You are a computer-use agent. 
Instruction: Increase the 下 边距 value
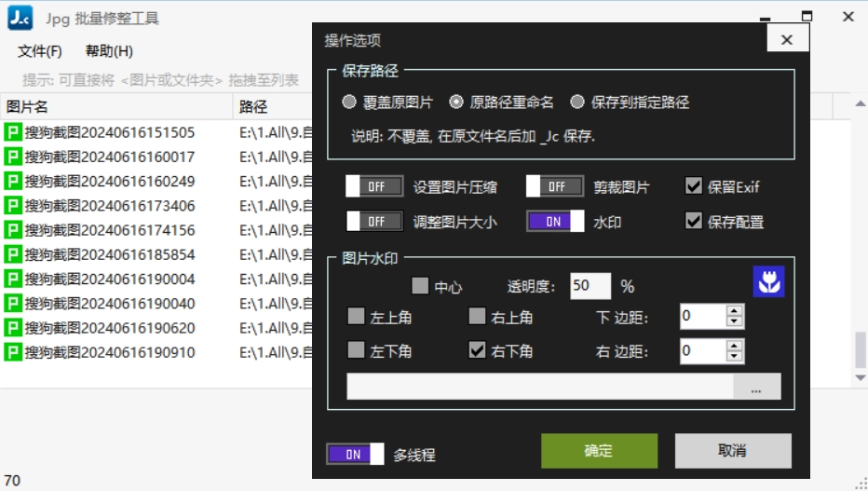(x=734, y=310)
